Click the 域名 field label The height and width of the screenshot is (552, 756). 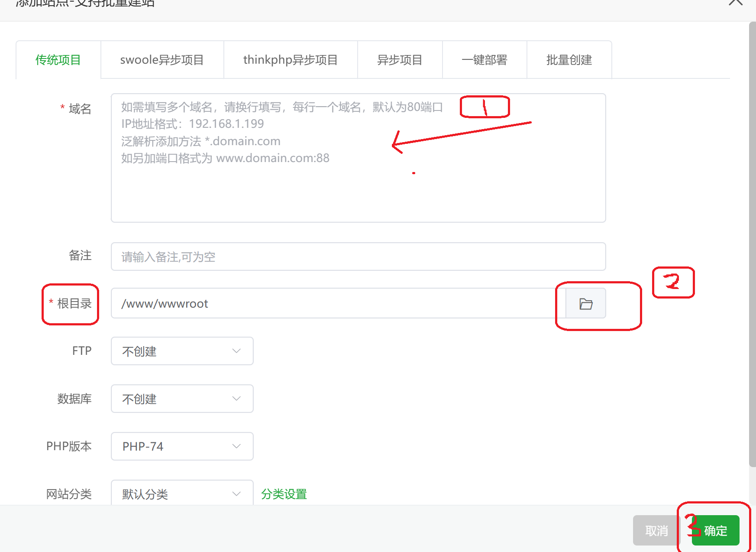(x=80, y=109)
